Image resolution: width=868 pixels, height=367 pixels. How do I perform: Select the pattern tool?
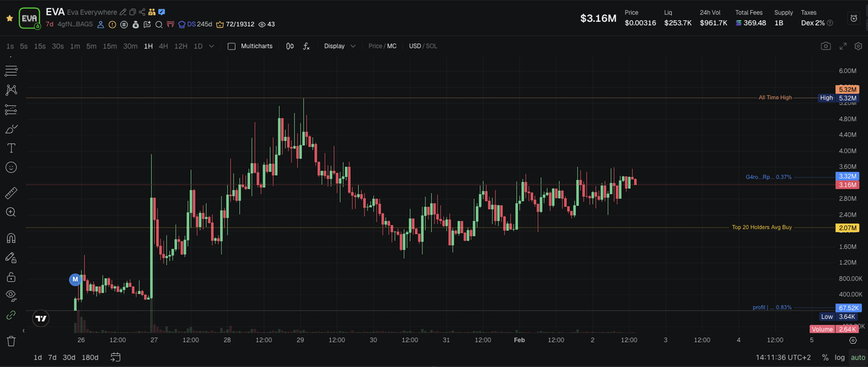[x=11, y=90]
